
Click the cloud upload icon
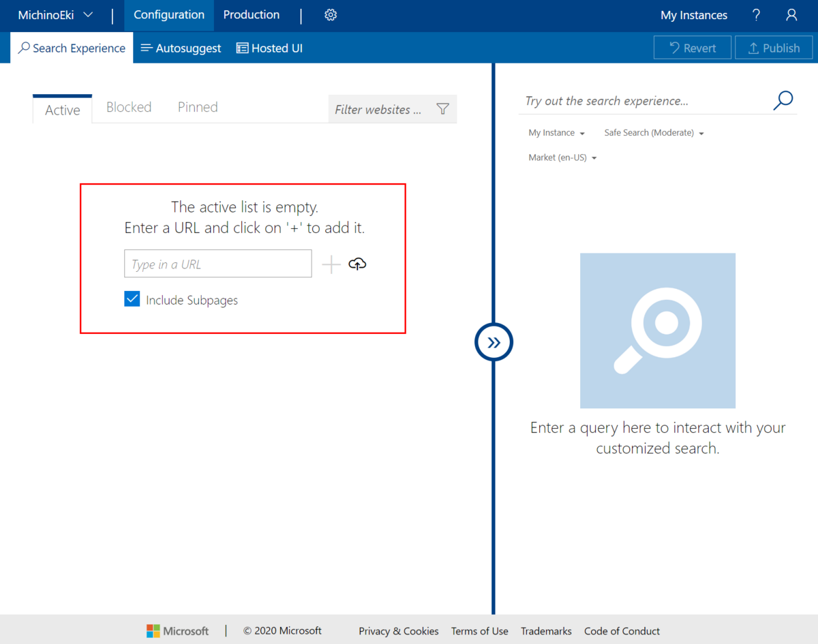click(357, 264)
